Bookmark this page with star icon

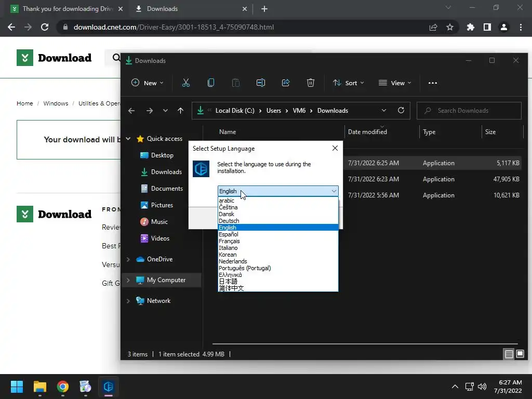click(449, 27)
